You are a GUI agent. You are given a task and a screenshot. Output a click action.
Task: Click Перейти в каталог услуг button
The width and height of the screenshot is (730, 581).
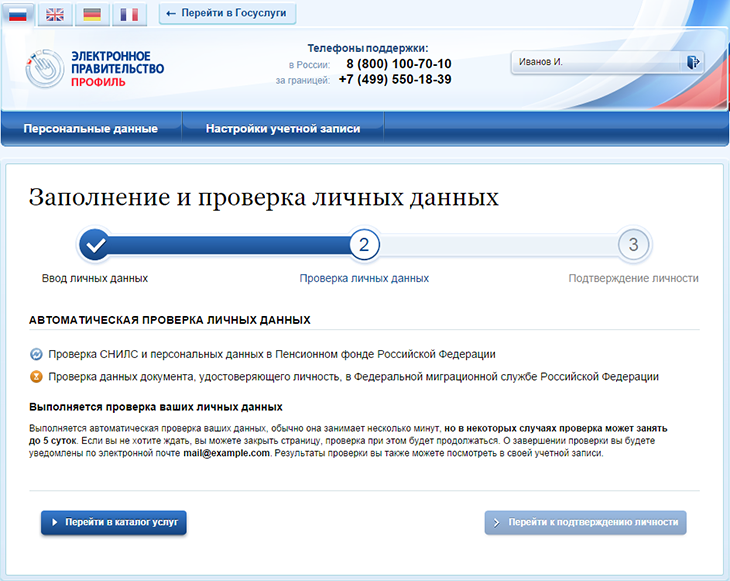(x=114, y=522)
